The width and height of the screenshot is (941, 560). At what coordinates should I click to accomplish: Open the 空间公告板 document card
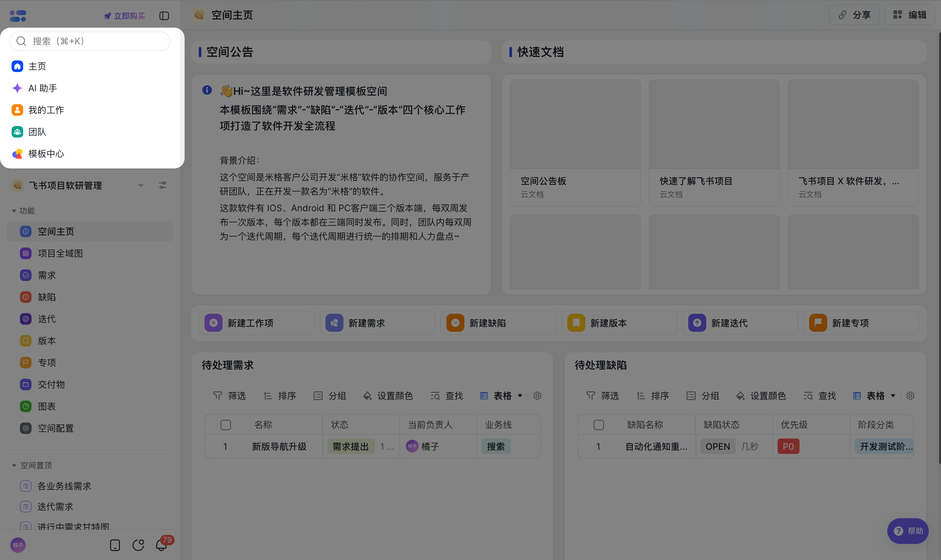coord(575,143)
